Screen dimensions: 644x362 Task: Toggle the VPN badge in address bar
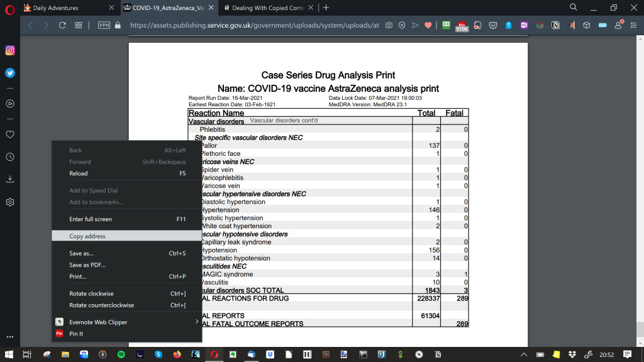coord(104,25)
